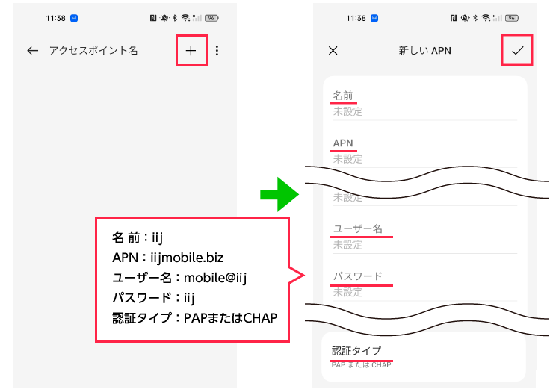Click the 新しい APN title text
Viewport: 553px width, 392px height.
click(425, 51)
